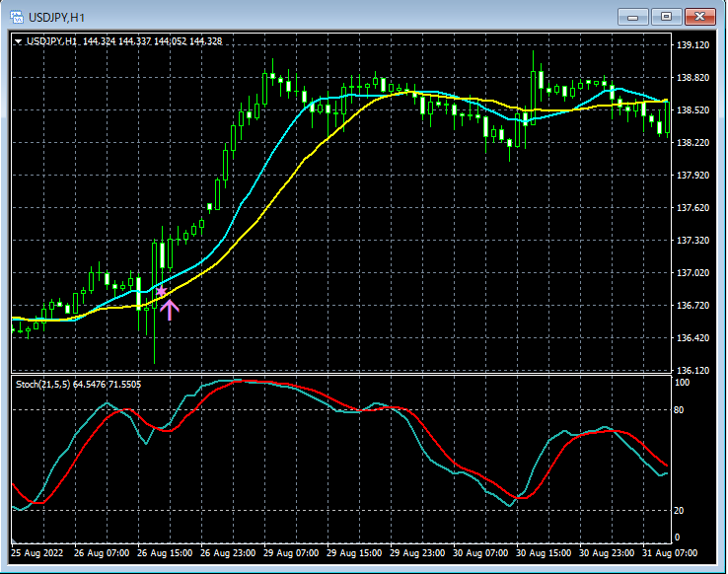
Task: Maximize the USDJPY,H1 chart window
Action: pyautogui.click(x=666, y=17)
